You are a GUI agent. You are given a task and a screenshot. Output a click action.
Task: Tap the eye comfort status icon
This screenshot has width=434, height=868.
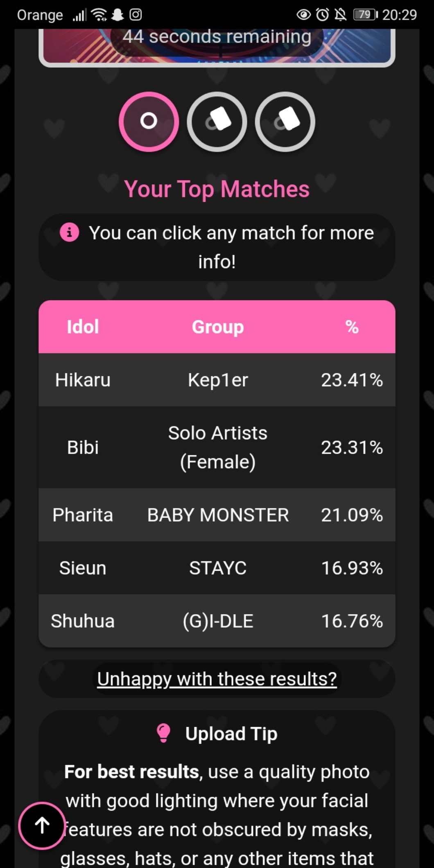(303, 15)
